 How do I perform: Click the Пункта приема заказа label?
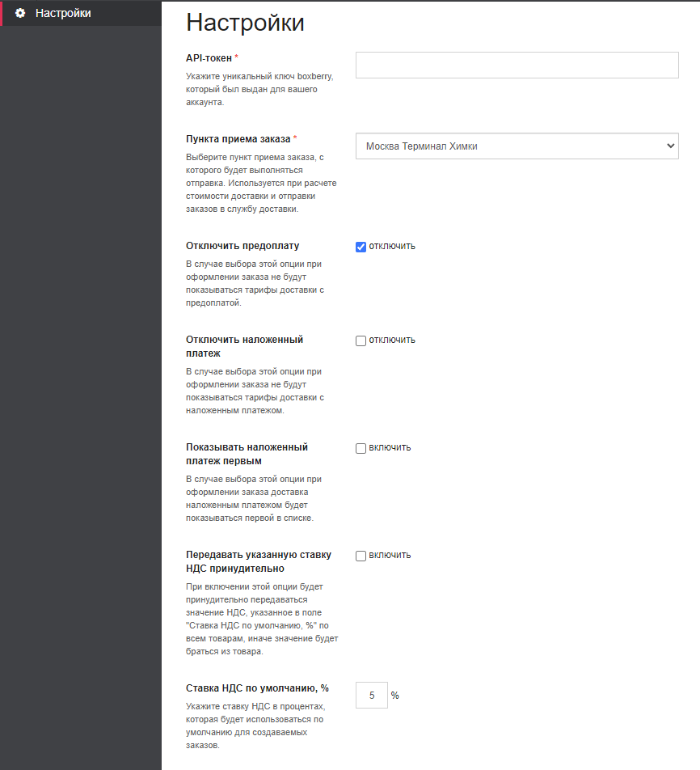(238, 139)
